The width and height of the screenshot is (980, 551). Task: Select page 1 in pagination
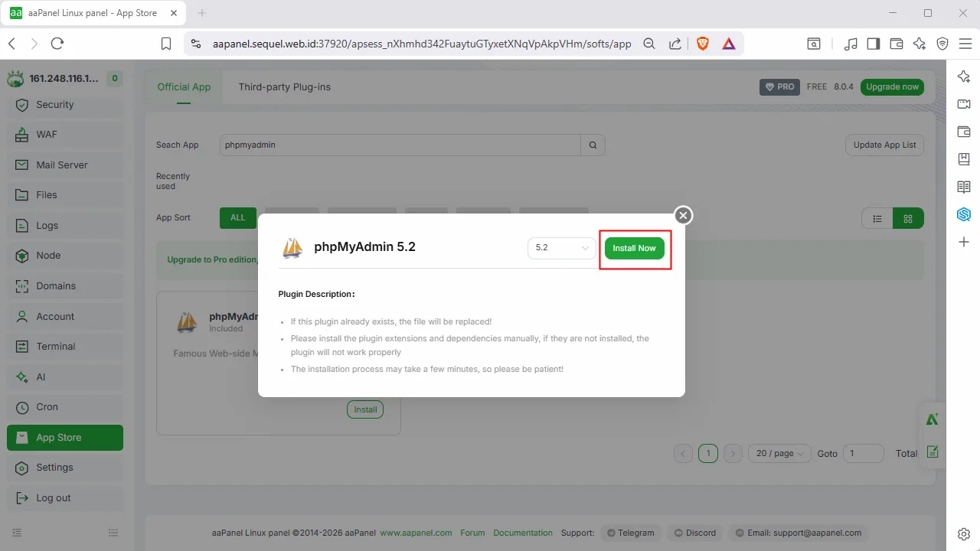708,454
